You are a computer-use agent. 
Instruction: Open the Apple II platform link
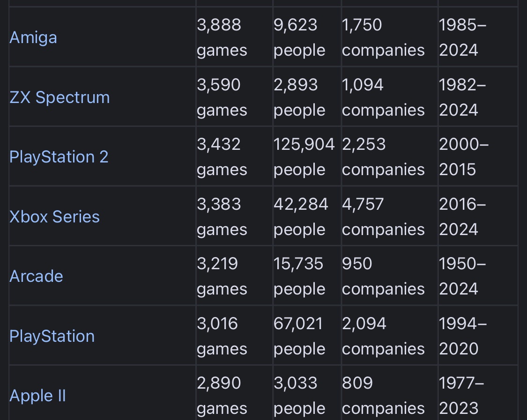(37, 396)
